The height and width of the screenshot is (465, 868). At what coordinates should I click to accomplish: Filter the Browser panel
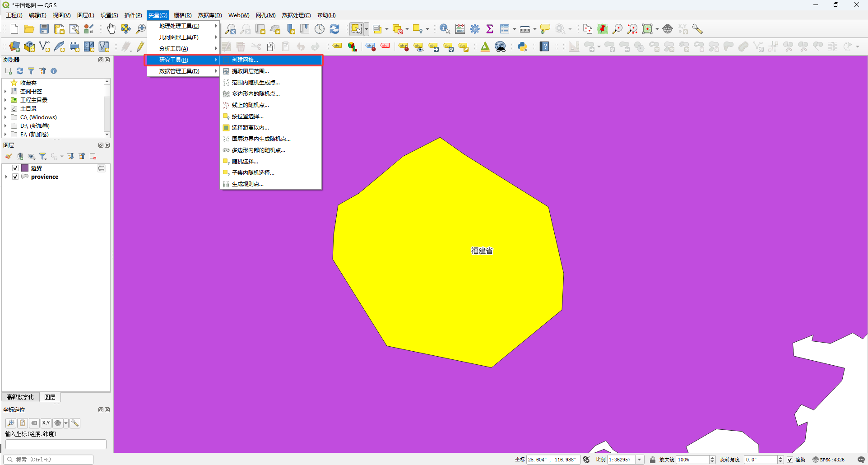(31, 71)
